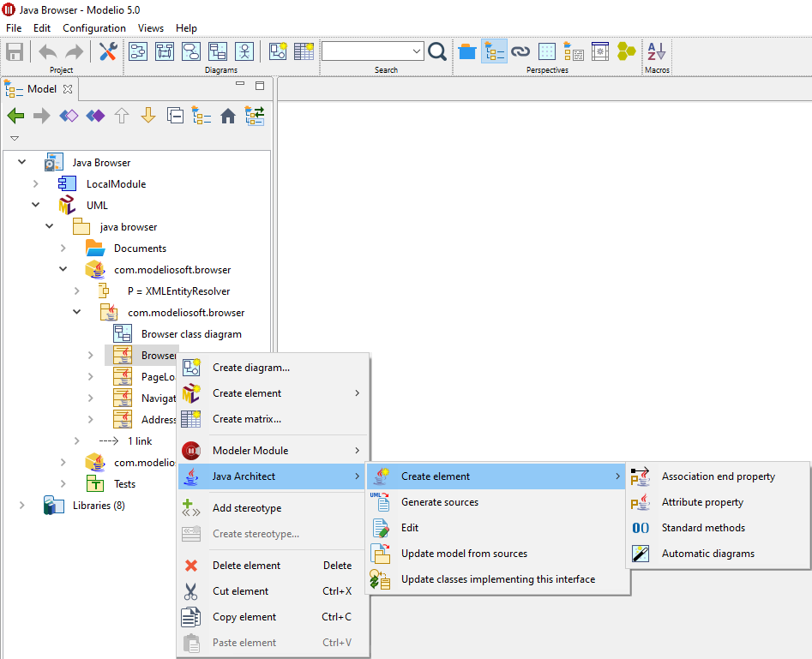Click the chain link perspective icon
The width and height of the screenshot is (812, 659).
tap(520, 51)
